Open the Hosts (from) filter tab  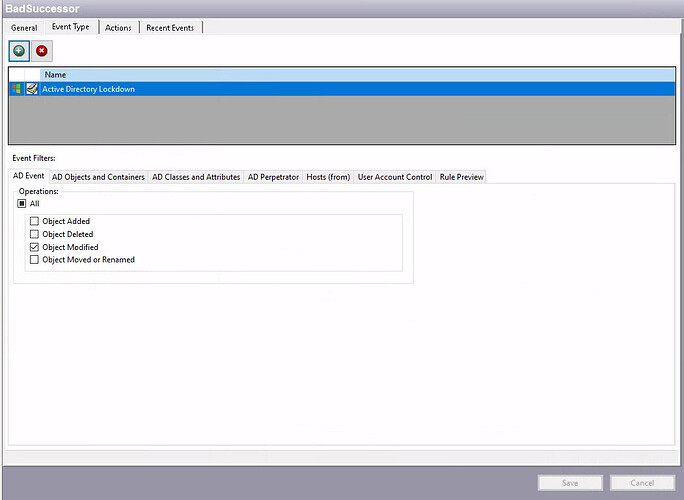[328, 177]
